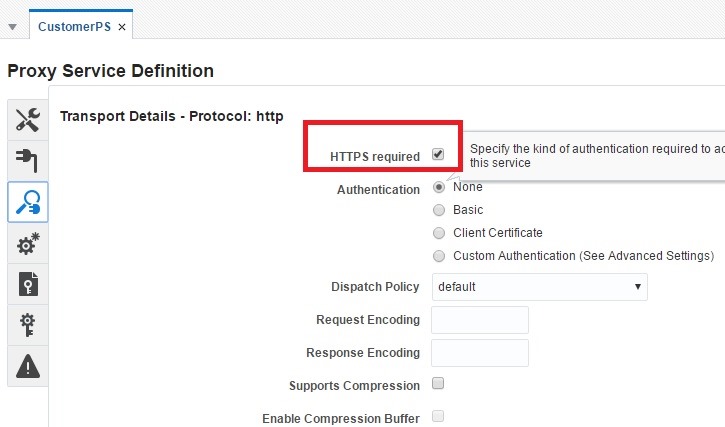Toggle the HTTPS required checkbox
This screenshot has width=725, height=427.
pyautogui.click(x=438, y=154)
